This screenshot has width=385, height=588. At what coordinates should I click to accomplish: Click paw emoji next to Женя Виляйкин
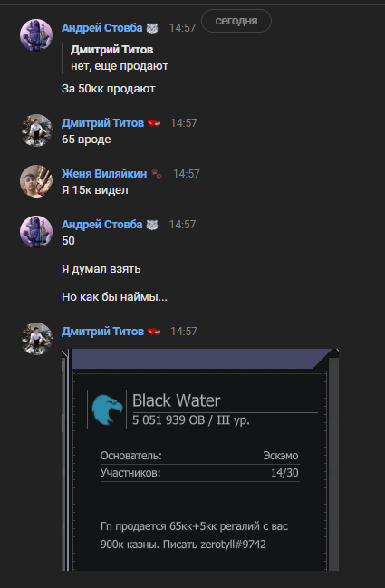click(x=157, y=174)
